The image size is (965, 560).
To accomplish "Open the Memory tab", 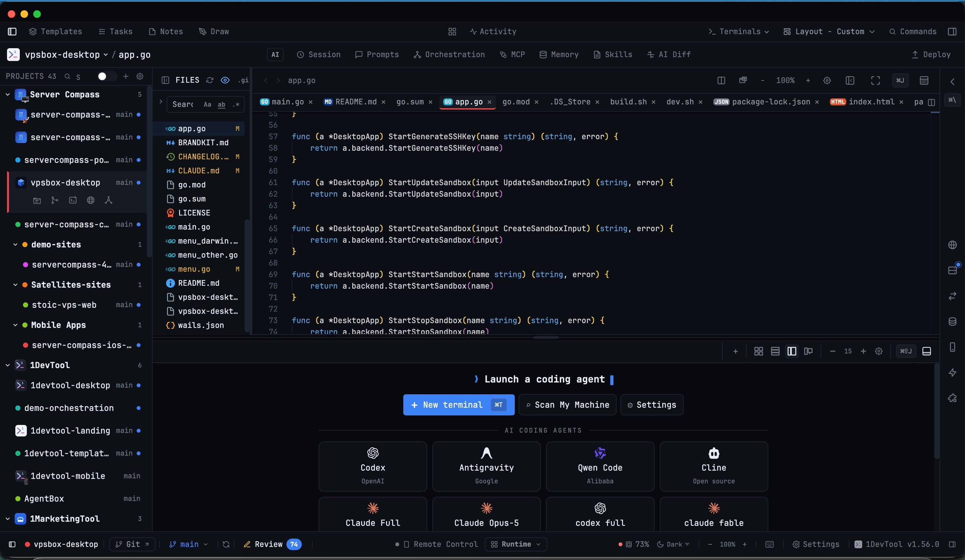I will point(559,54).
